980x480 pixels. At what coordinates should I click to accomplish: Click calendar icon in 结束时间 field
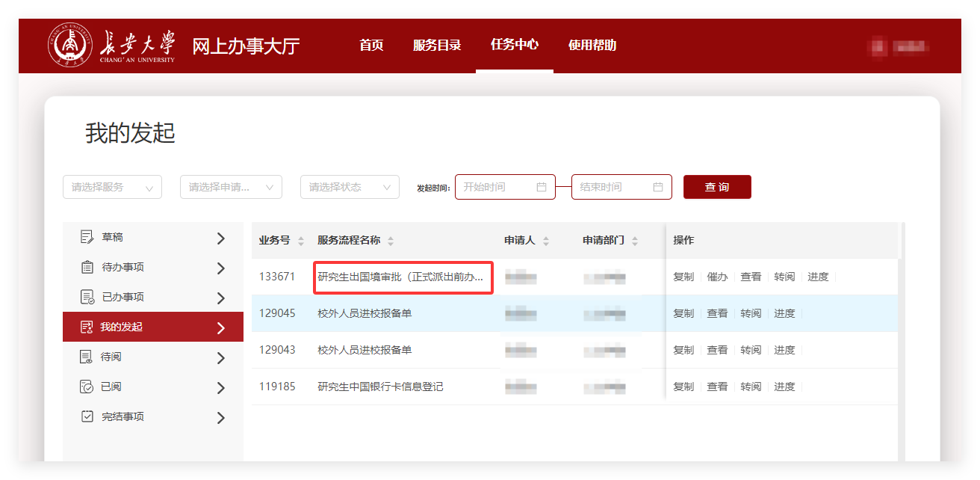click(x=658, y=187)
